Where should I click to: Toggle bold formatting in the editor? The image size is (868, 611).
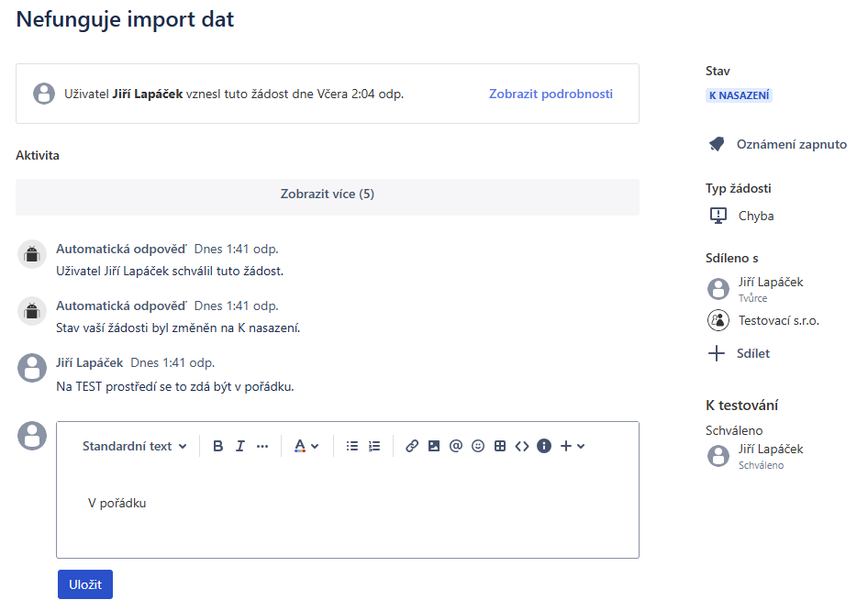pyautogui.click(x=218, y=447)
